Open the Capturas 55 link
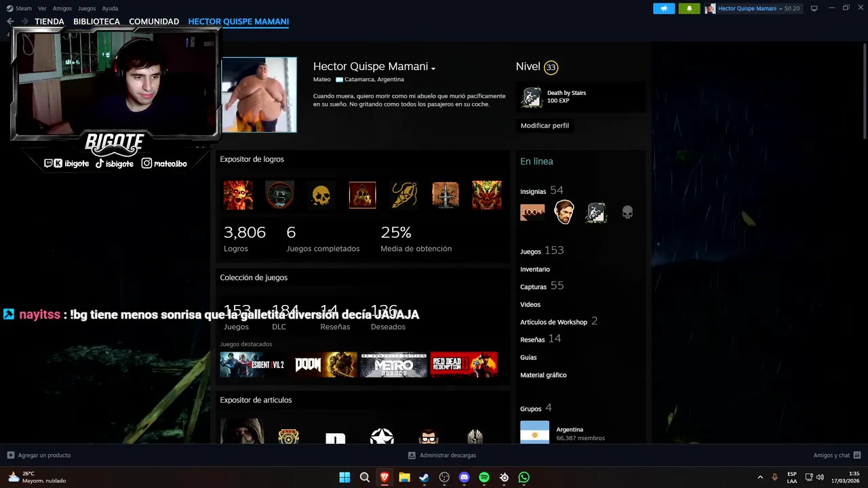The width and height of the screenshot is (868, 488). coord(542,286)
